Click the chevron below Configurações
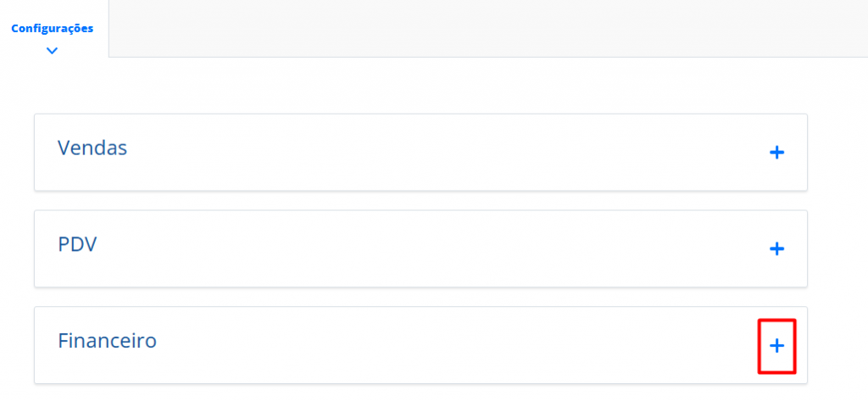This screenshot has height=401, width=868. 53,51
